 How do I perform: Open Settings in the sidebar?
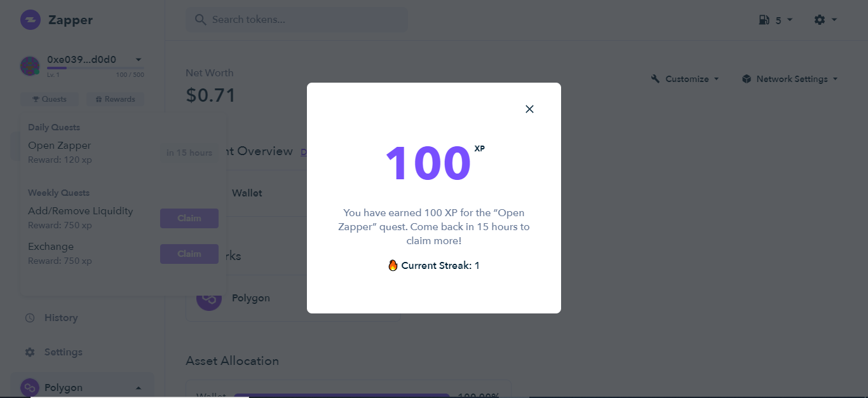[x=63, y=352]
